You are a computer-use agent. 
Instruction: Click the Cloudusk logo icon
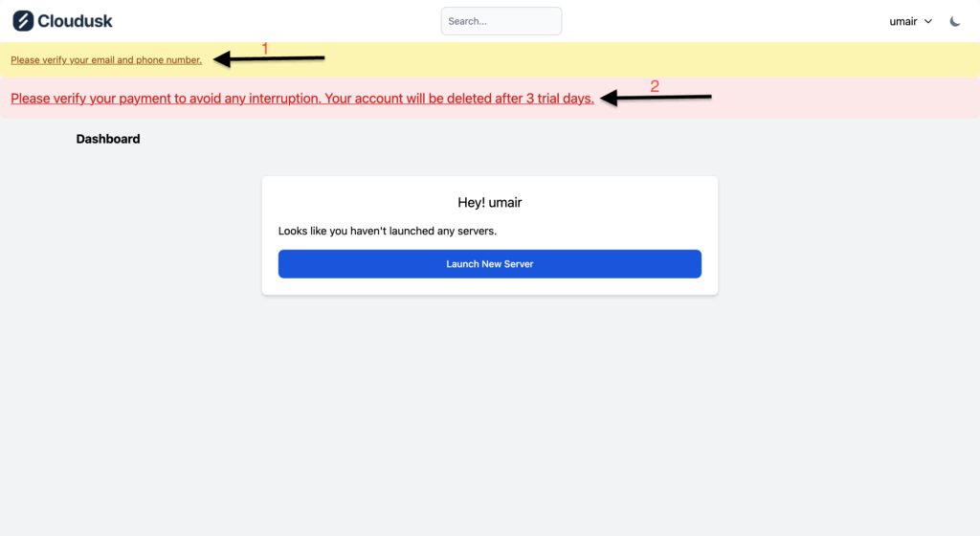pos(23,21)
